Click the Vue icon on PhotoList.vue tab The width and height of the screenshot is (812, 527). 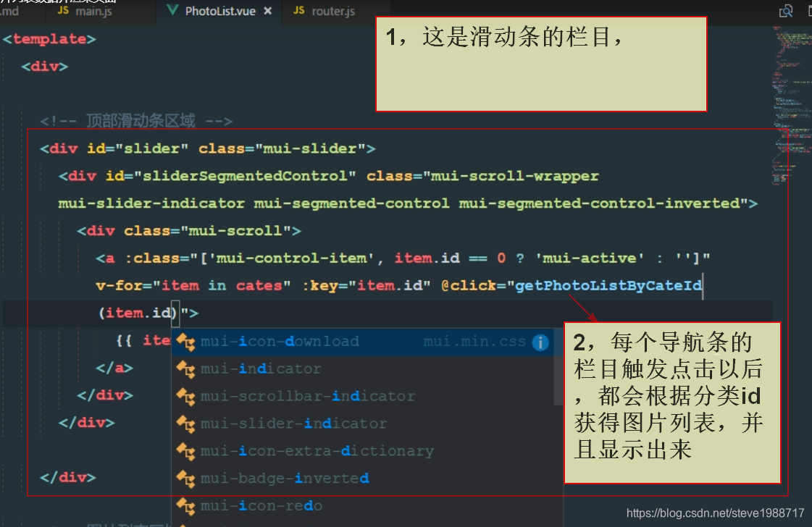172,10
